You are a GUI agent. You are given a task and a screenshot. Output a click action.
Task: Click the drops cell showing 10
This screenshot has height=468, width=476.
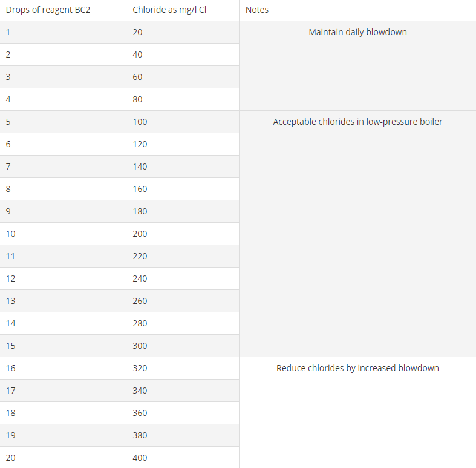click(63, 234)
